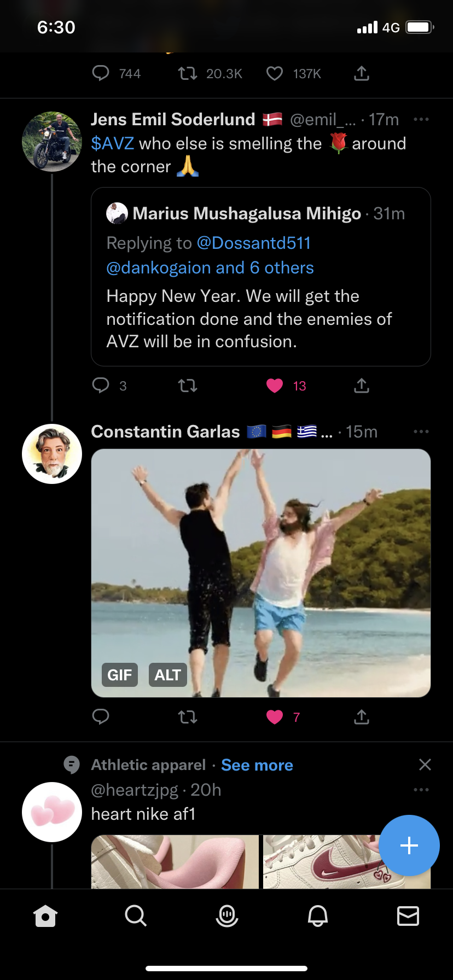Unlike Constantin Garlas's GIF tweet
Image resolution: width=453 pixels, height=980 pixels.
coord(275,717)
